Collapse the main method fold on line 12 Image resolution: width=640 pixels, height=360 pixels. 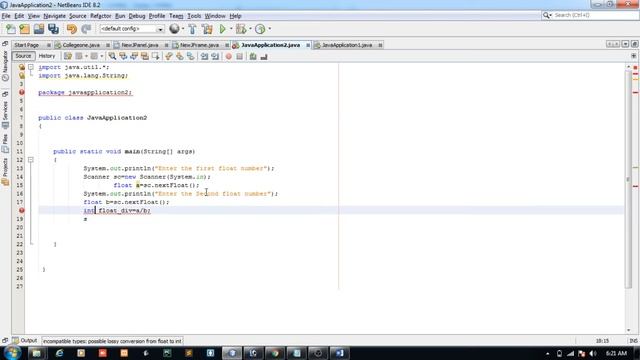coord(31,160)
